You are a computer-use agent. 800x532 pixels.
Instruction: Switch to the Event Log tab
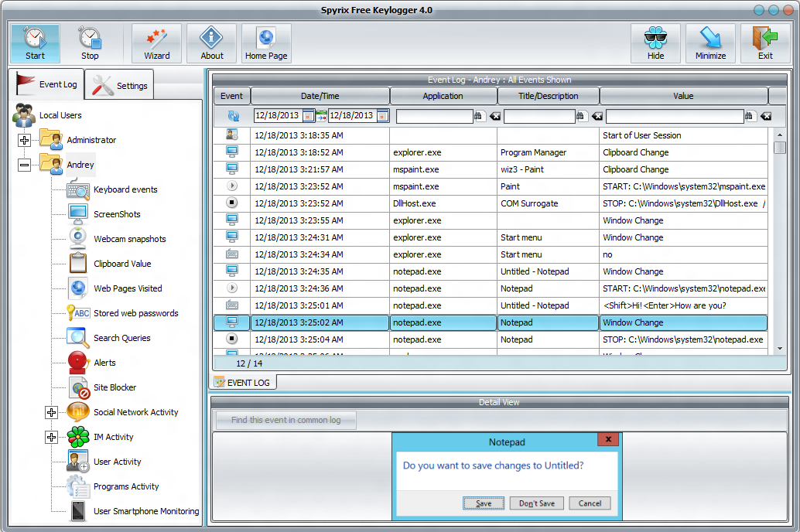(47, 84)
